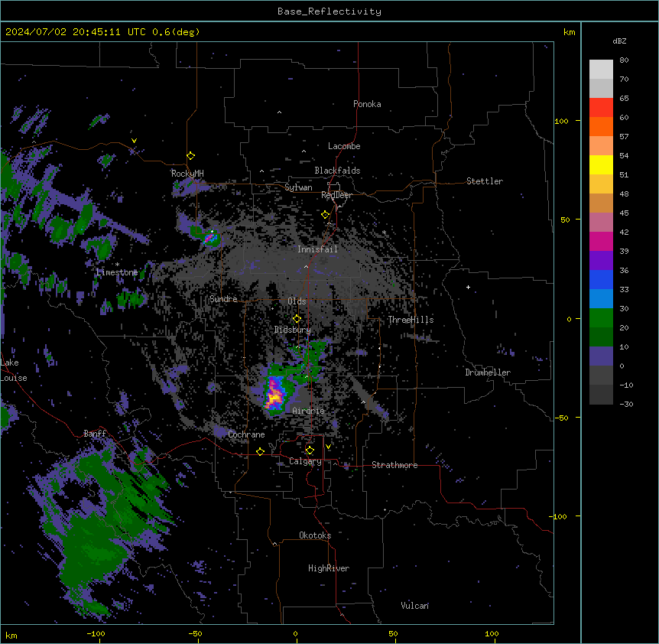The width and height of the screenshot is (659, 644).
Task: Click the Lacombe city label
Action: point(344,146)
